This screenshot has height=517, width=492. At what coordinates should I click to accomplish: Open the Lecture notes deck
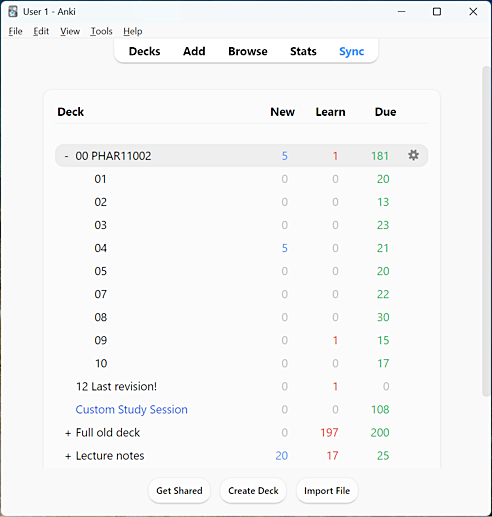click(110, 456)
